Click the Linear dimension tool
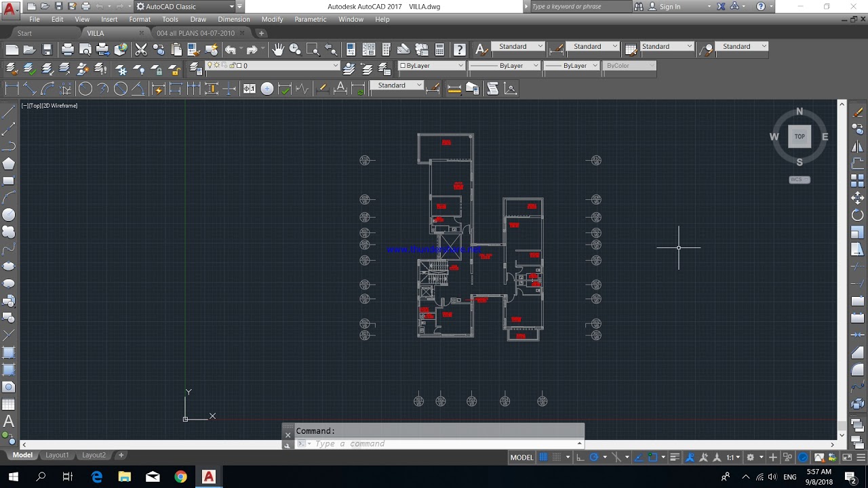The width and height of the screenshot is (868, 488). 12,89
